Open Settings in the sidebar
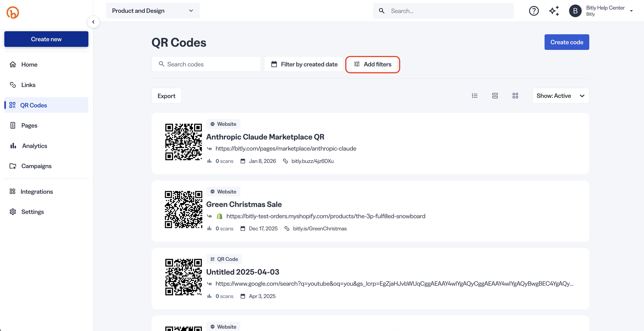The height and width of the screenshot is (331, 644). click(46, 212)
